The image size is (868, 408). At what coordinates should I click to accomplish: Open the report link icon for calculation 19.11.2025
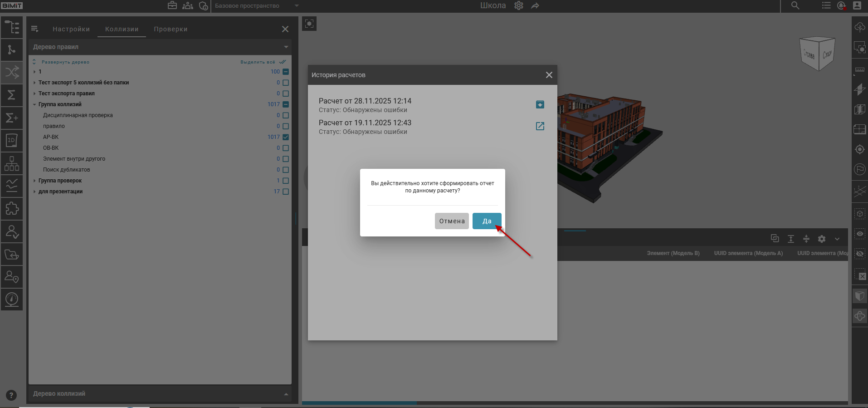point(540,126)
